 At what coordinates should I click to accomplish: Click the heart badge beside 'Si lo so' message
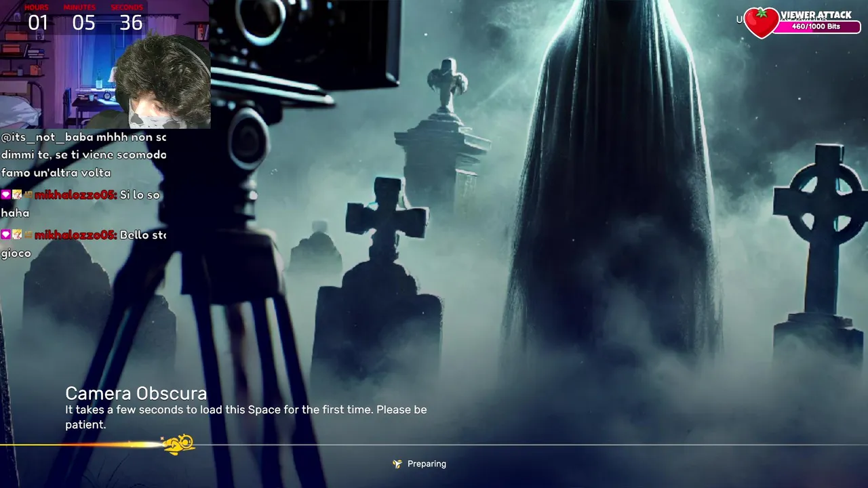click(x=5, y=195)
